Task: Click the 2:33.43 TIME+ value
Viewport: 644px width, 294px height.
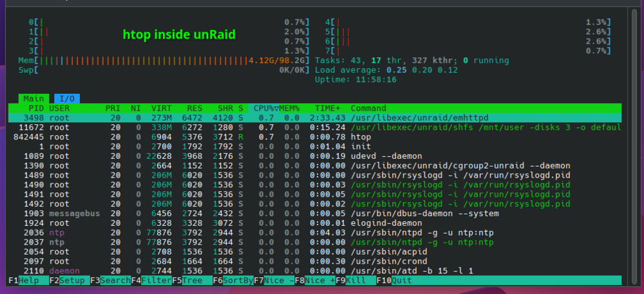Action: 328,118
